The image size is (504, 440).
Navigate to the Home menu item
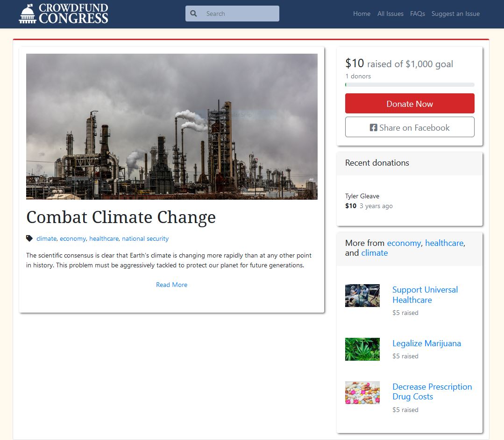tap(362, 14)
